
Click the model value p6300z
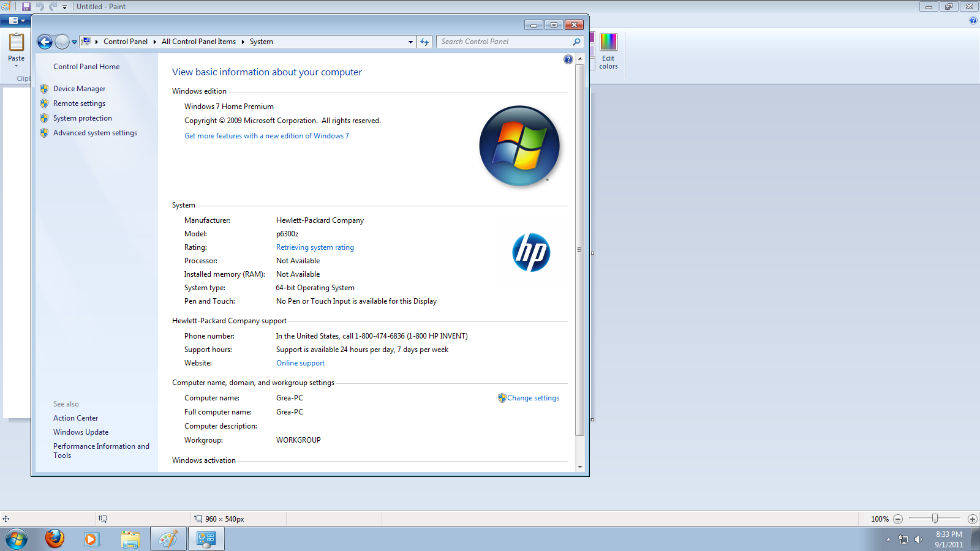pyautogui.click(x=287, y=234)
